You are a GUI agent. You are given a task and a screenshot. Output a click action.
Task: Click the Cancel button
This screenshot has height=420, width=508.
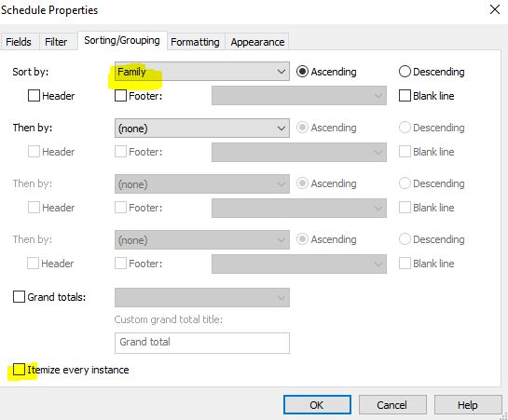pos(392,404)
